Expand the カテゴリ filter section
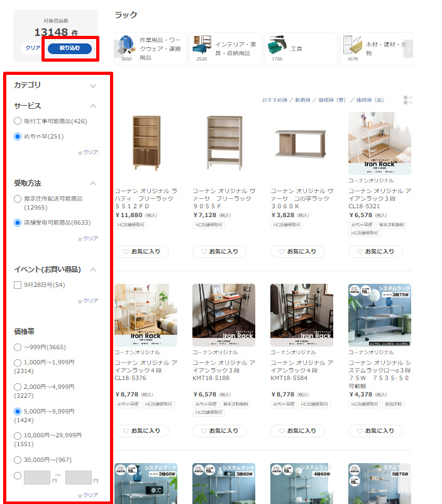This screenshot has height=504, width=442. coord(93,86)
